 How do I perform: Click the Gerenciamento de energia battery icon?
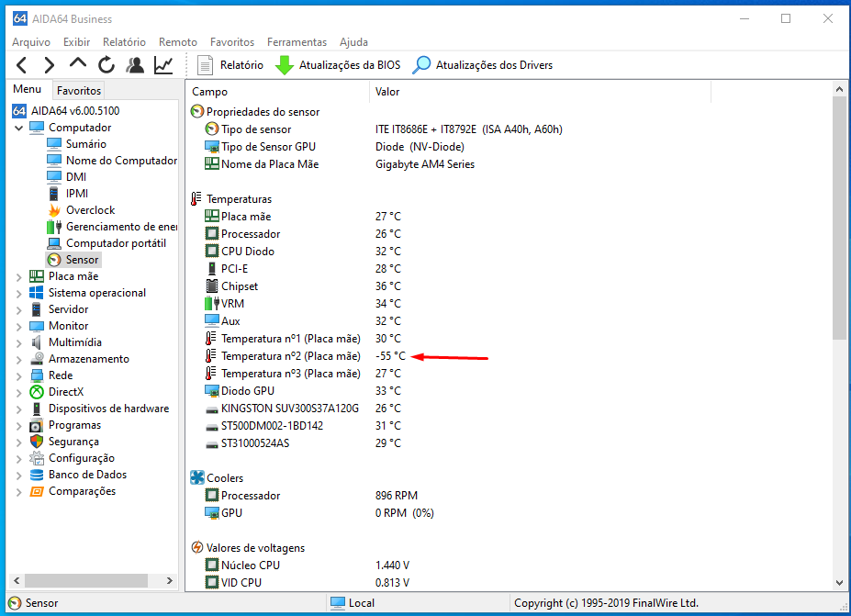(54, 227)
